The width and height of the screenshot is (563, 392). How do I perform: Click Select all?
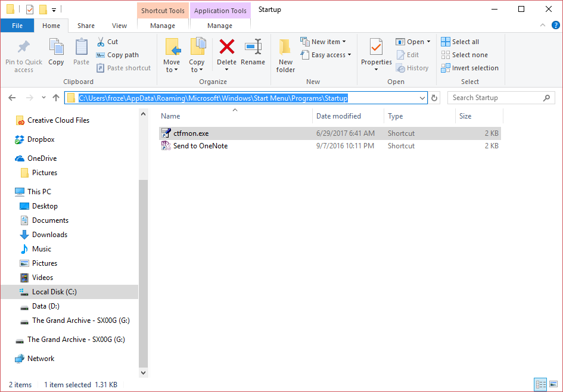pyautogui.click(x=460, y=42)
